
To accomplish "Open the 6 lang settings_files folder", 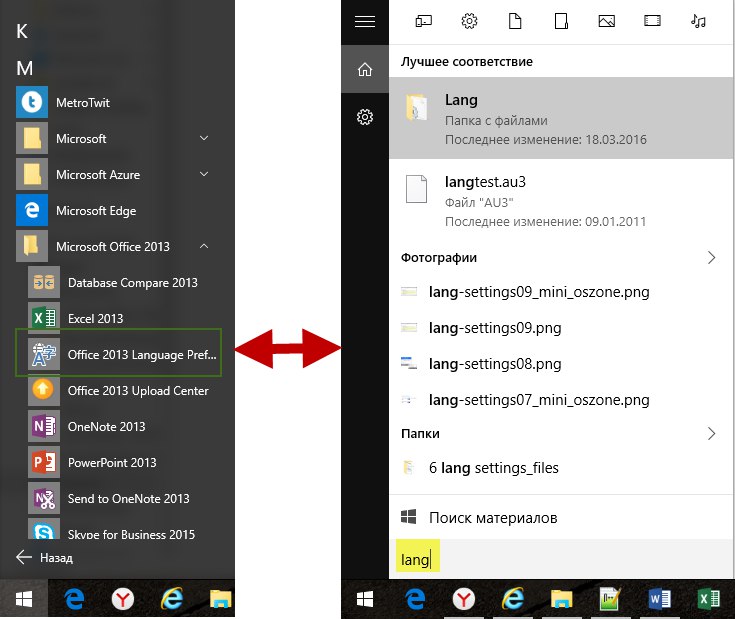I will click(x=561, y=468).
